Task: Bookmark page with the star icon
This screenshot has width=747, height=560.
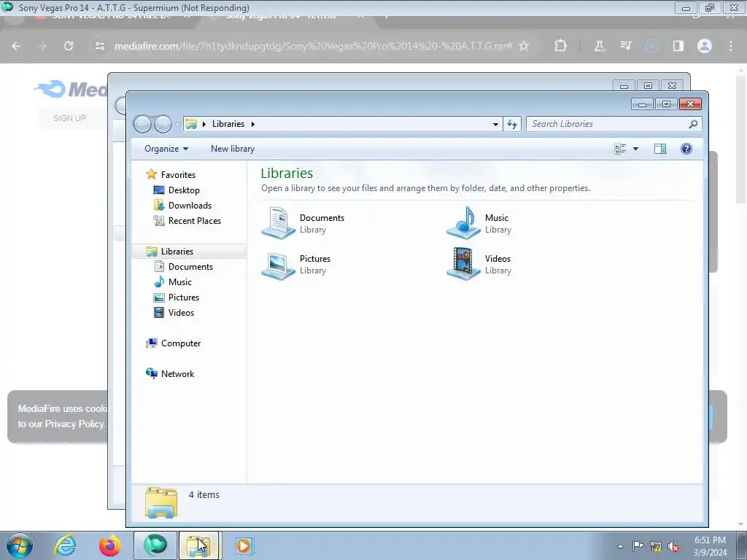Action: click(x=524, y=46)
